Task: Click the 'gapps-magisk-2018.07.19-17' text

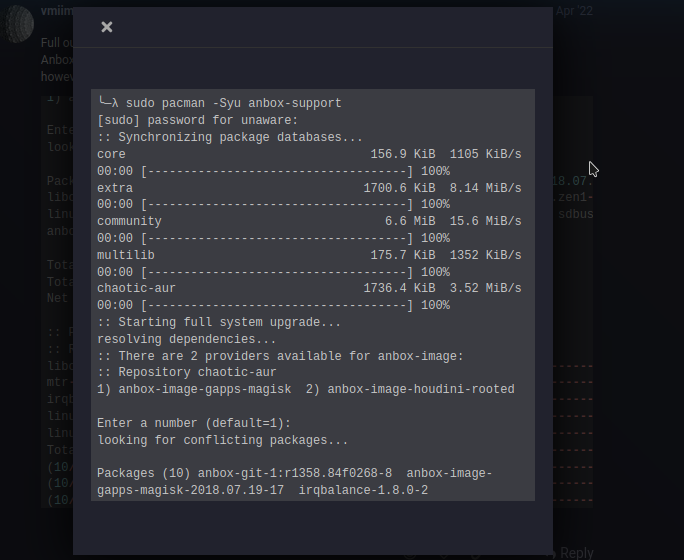Action: pyautogui.click(x=190, y=491)
